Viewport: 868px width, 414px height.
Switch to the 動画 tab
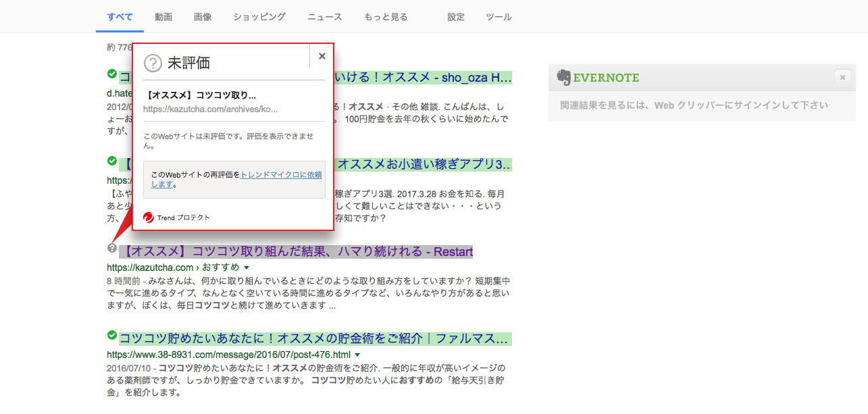coord(163,17)
